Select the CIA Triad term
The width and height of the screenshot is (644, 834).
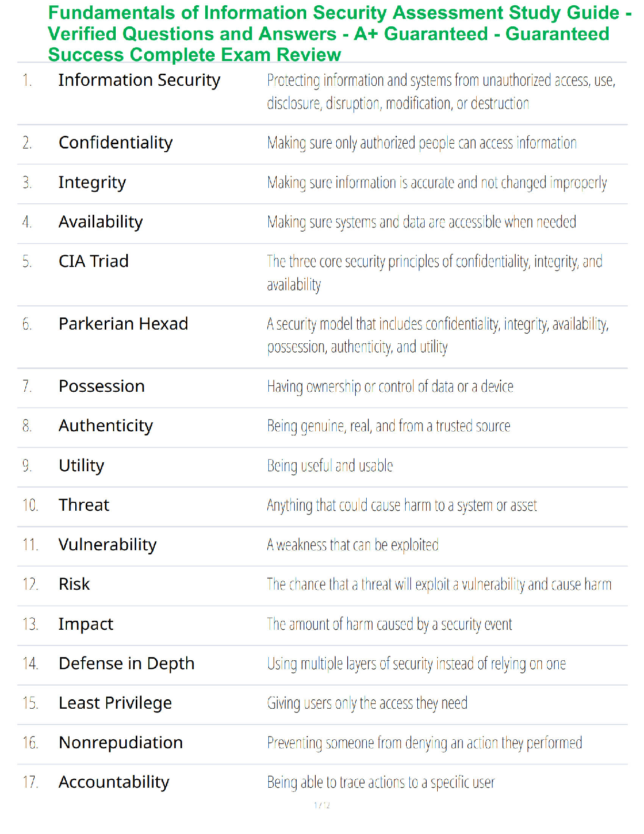[x=94, y=261]
